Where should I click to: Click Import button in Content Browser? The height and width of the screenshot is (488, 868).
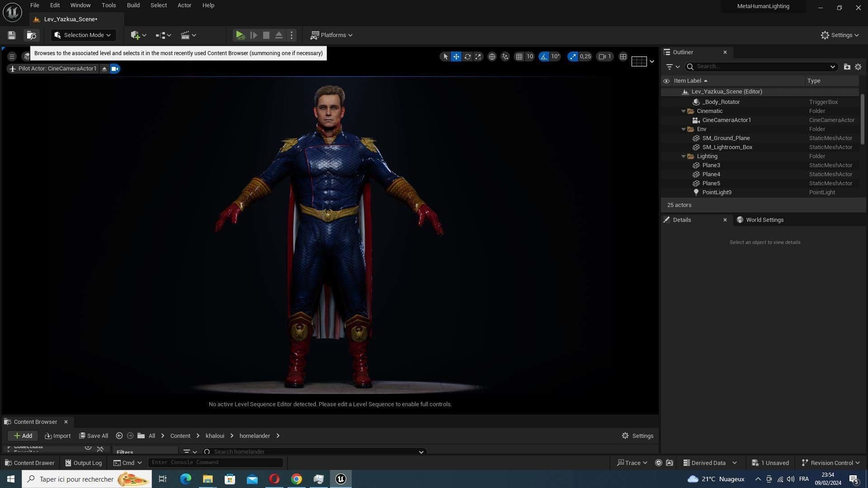(58, 436)
